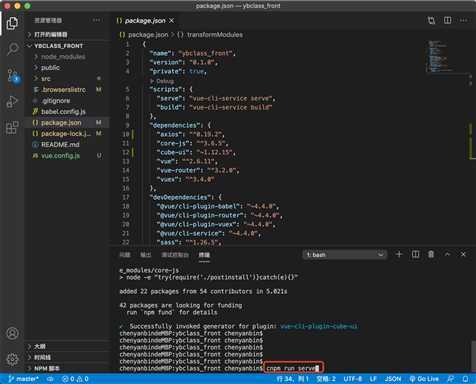Click the "dependencies" key on line 9

click(x=175, y=125)
